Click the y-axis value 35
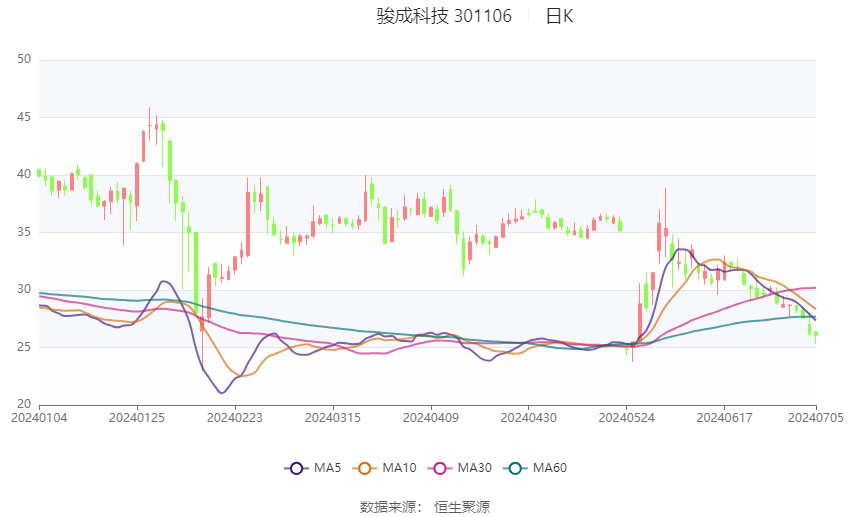 click(24, 232)
